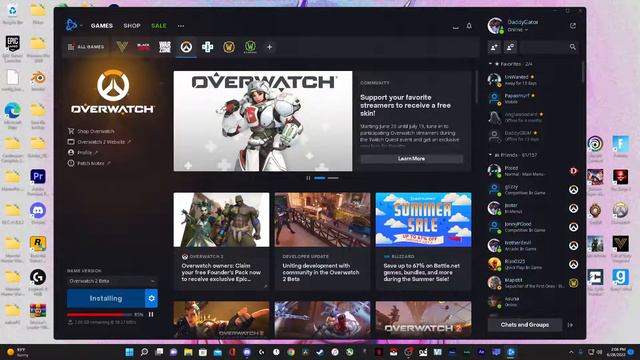The width and height of the screenshot is (640, 360).
Task: Open Windows Start menu
Action: pyautogui.click(x=129, y=352)
